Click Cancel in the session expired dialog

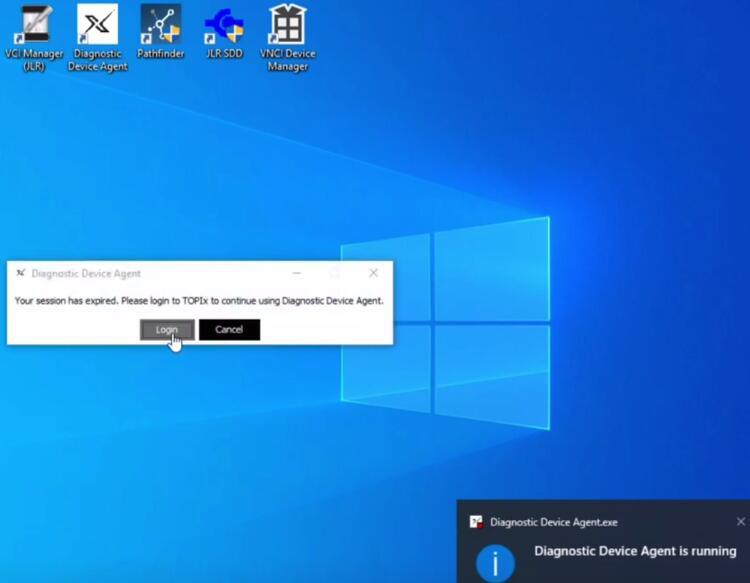230,330
